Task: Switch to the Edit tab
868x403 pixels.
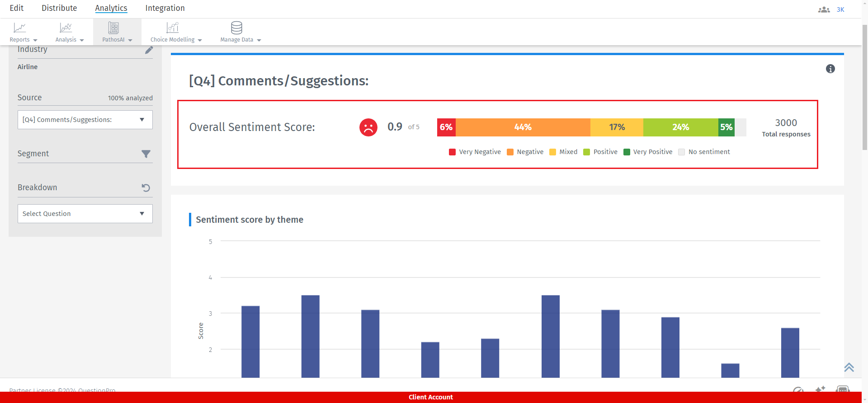Action: [x=17, y=8]
